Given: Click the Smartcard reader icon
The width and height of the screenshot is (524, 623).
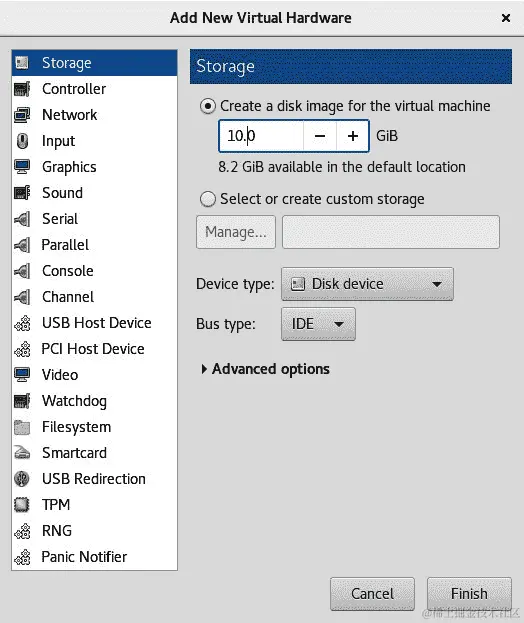Looking at the screenshot, I should (22, 453).
